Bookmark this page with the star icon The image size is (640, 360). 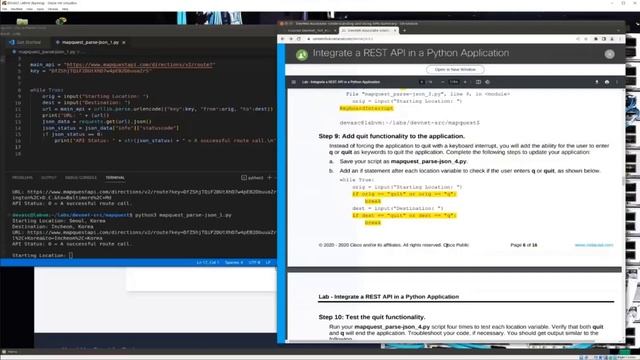(587, 39)
